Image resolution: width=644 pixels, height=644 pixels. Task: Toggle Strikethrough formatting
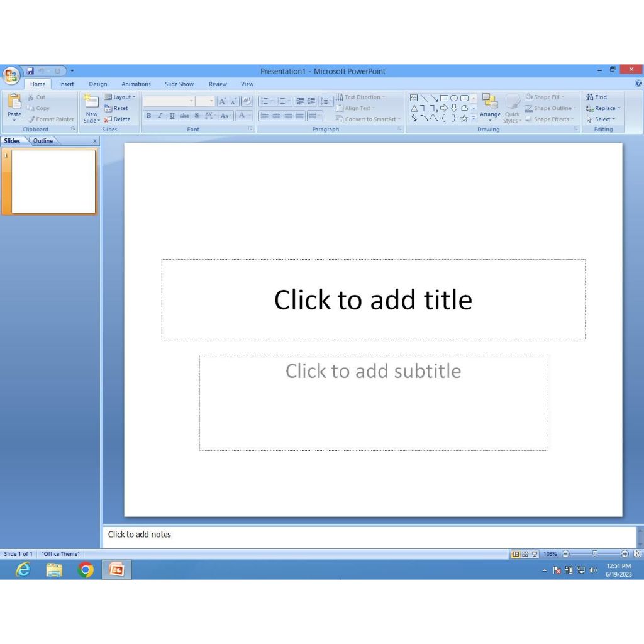tap(184, 116)
